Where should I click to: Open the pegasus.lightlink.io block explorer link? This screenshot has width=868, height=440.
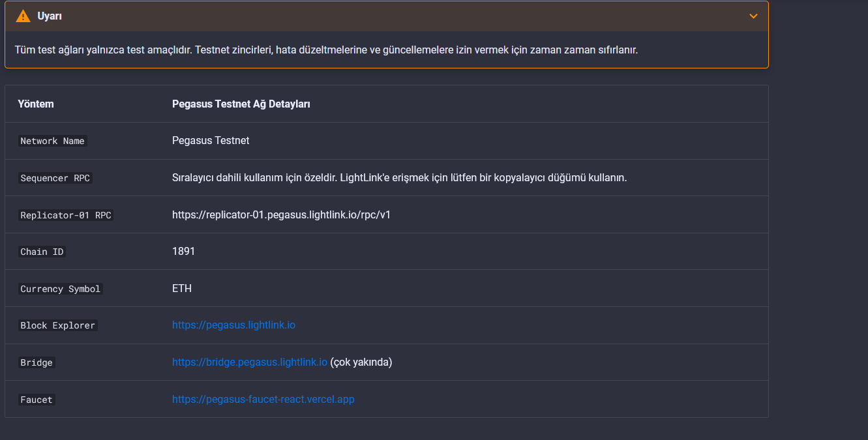pyautogui.click(x=233, y=325)
